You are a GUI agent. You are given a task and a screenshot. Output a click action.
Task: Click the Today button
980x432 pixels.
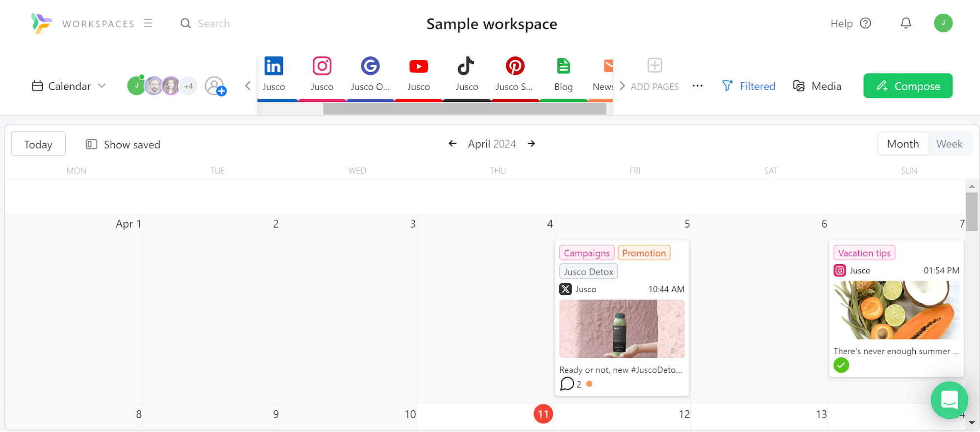pyautogui.click(x=38, y=144)
